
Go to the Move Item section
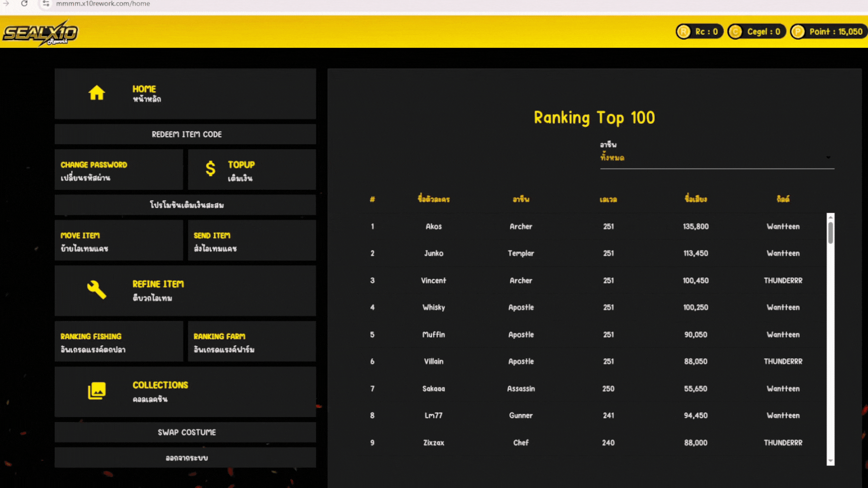118,241
